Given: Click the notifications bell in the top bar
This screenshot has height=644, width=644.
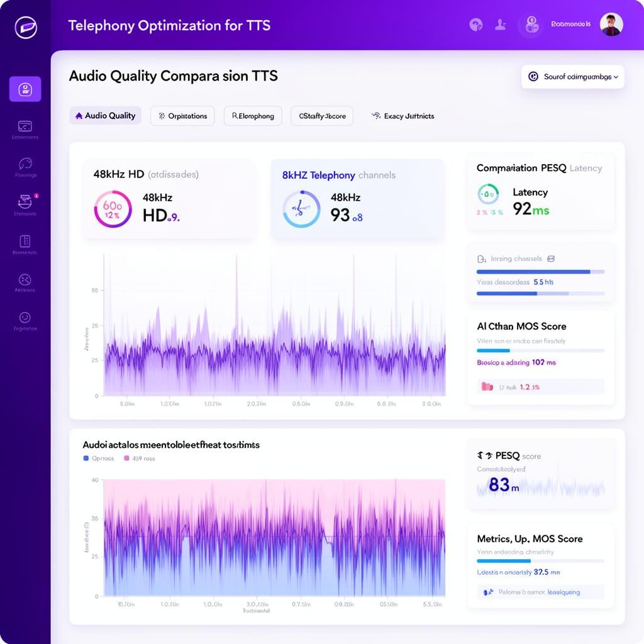Looking at the screenshot, I should pyautogui.click(x=476, y=24).
